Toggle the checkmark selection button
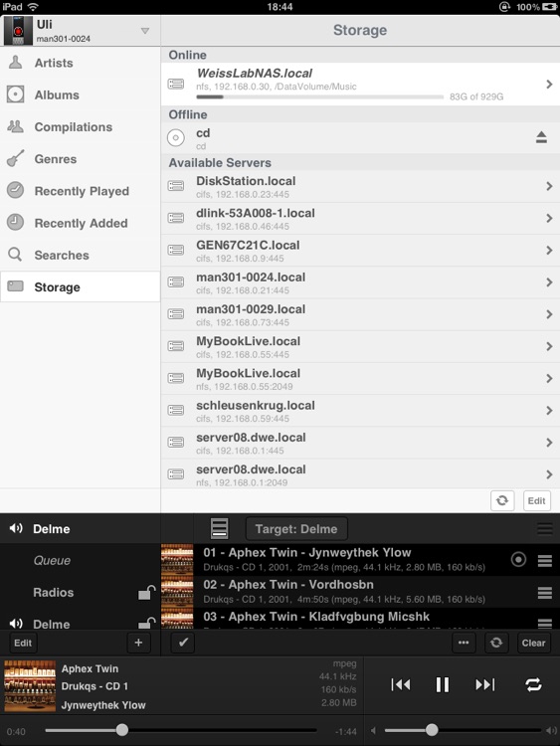The width and height of the screenshot is (560, 746). click(x=183, y=643)
